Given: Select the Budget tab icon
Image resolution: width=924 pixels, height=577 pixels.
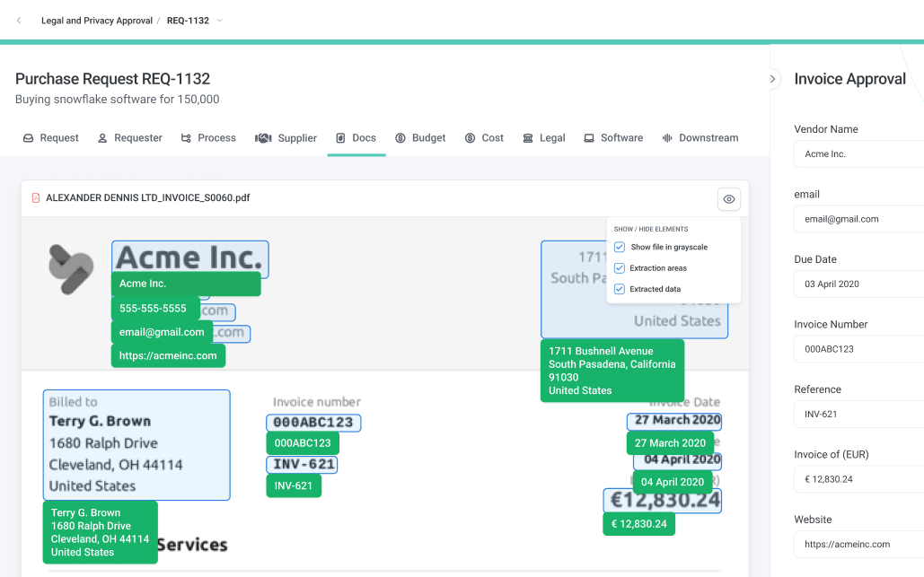Looking at the screenshot, I should (400, 137).
